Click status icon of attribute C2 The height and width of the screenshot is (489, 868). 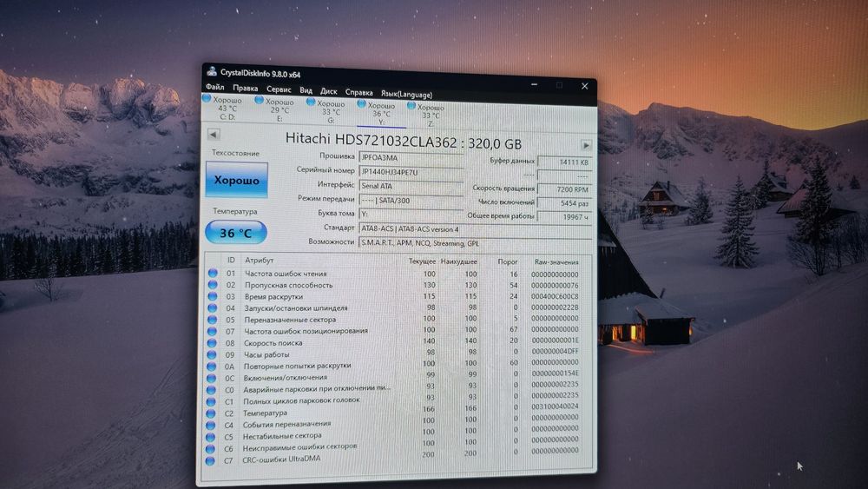(210, 413)
